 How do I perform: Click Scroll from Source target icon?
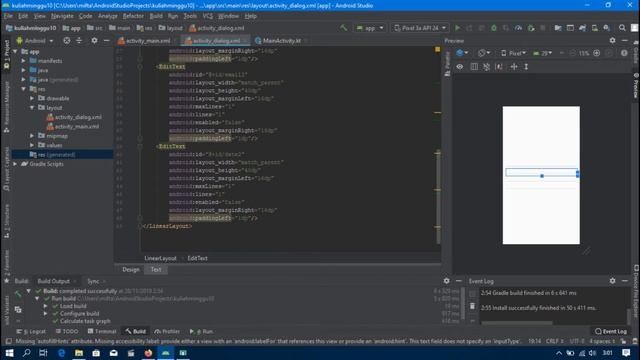67,41
